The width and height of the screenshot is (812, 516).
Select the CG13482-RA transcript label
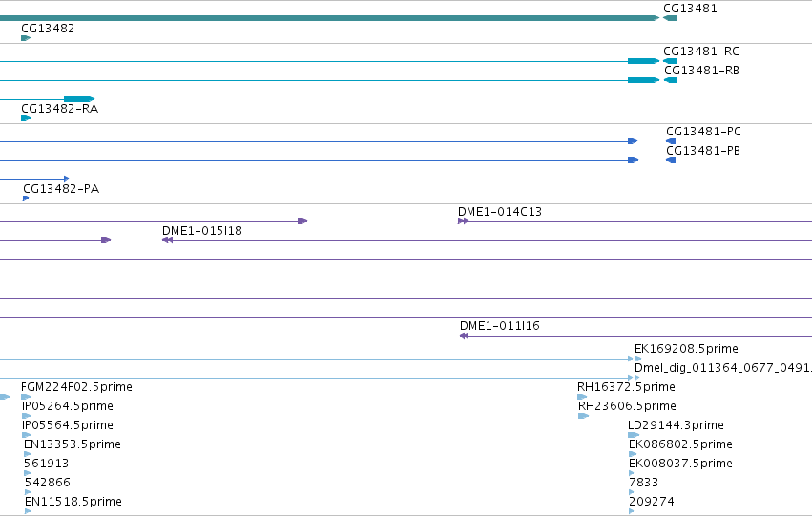(x=59, y=109)
